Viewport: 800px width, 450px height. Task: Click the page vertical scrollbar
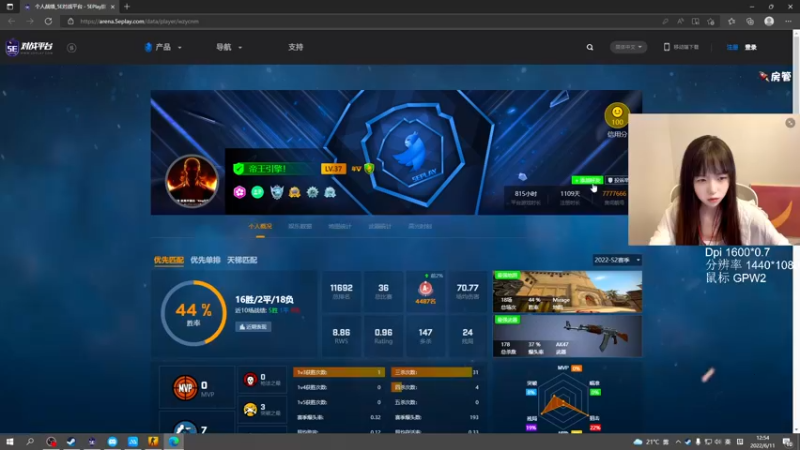tap(796, 230)
